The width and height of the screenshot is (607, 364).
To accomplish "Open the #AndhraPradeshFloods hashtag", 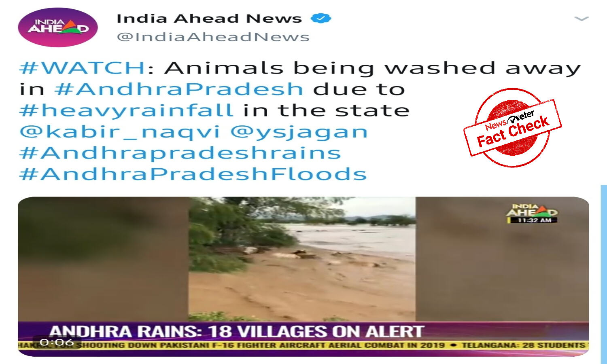I will pyautogui.click(x=193, y=174).
